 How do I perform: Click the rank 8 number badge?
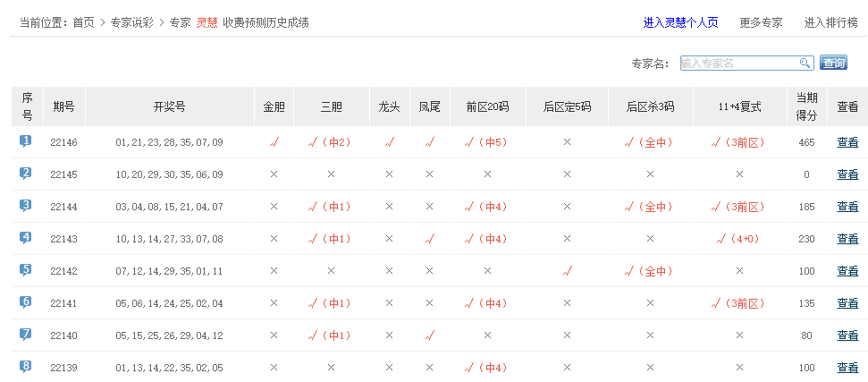tap(26, 367)
